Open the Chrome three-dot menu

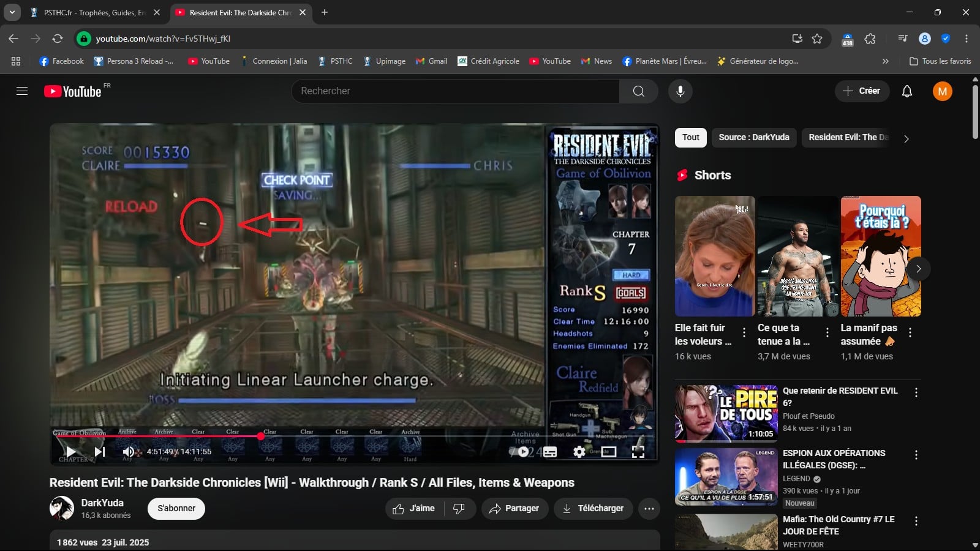[x=967, y=39]
